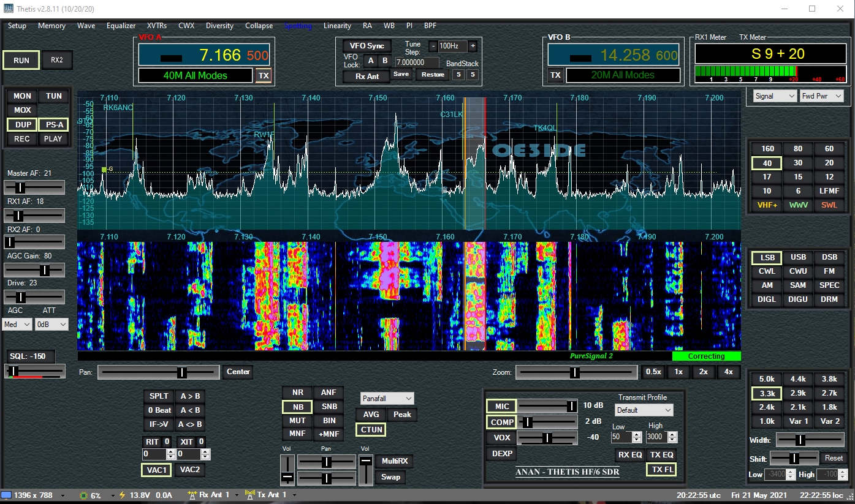The height and width of the screenshot is (504, 855).
Task: Click the tune step plus button
Action: (473, 46)
